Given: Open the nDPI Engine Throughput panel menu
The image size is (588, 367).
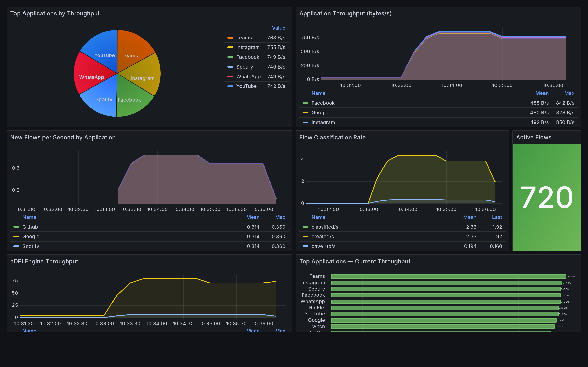Looking at the screenshot, I should pyautogui.click(x=44, y=261).
